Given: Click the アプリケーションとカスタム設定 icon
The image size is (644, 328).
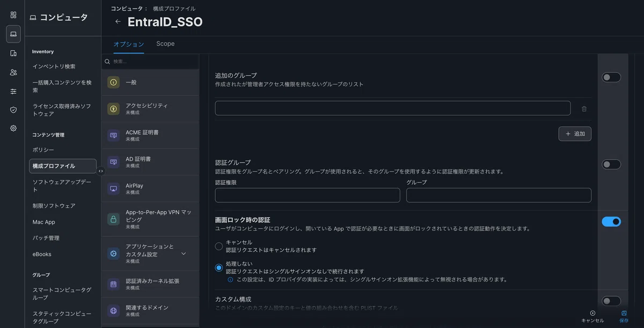Looking at the screenshot, I should click(113, 254).
